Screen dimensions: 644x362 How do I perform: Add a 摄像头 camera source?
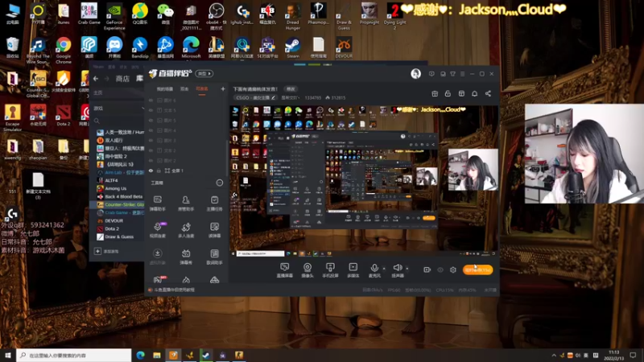308,270
